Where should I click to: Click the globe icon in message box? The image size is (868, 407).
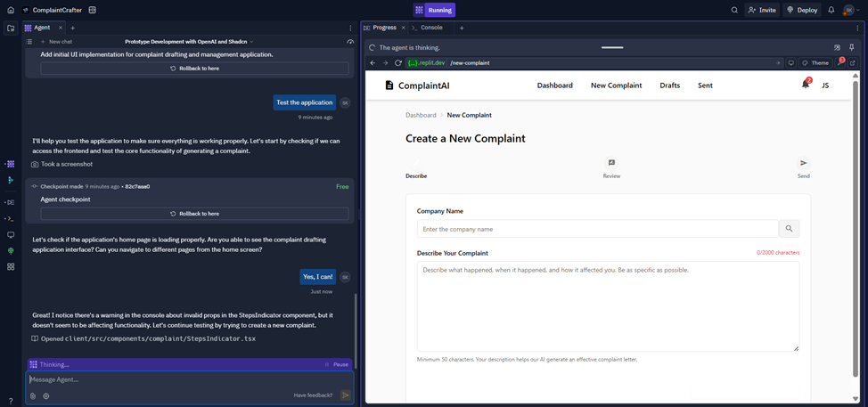pyautogui.click(x=46, y=395)
